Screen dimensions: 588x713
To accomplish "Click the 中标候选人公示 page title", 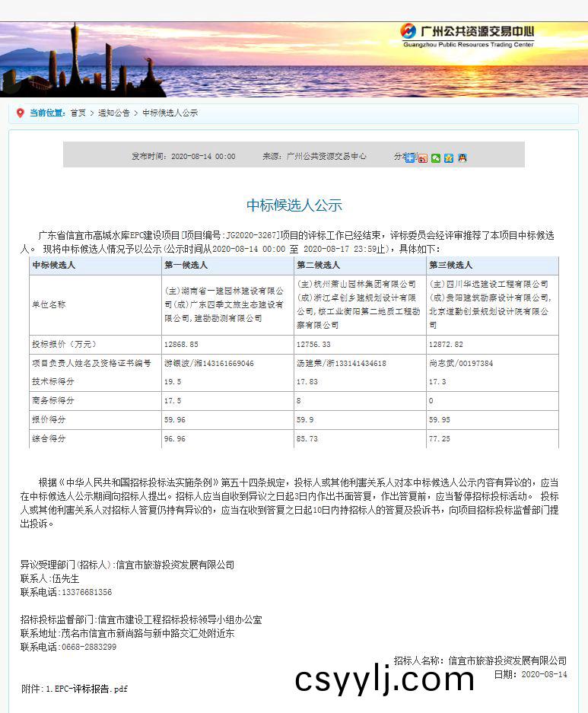I will pos(294,205).
